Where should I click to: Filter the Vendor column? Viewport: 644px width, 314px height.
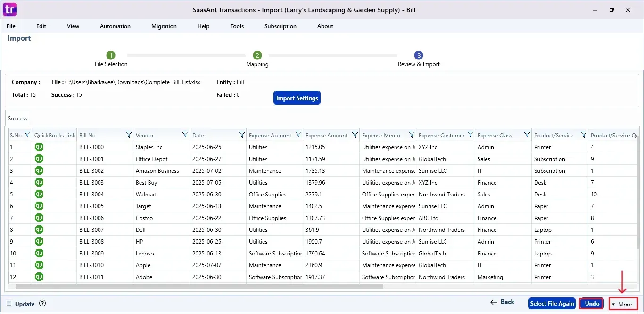(185, 135)
